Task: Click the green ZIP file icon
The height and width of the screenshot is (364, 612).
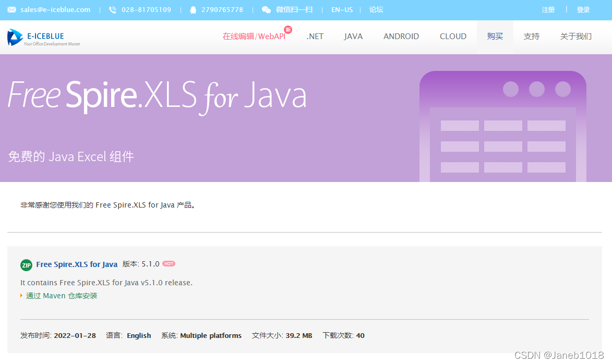Action: click(x=26, y=265)
